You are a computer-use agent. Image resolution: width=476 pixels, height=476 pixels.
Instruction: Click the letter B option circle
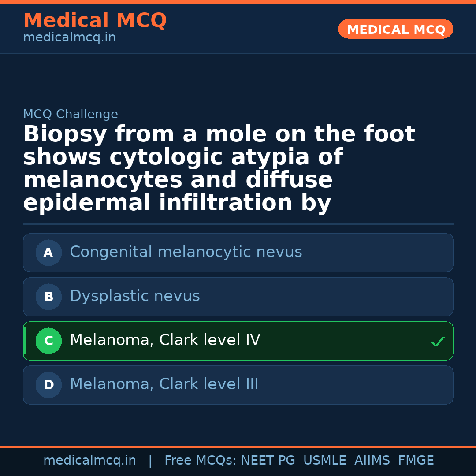48,297
